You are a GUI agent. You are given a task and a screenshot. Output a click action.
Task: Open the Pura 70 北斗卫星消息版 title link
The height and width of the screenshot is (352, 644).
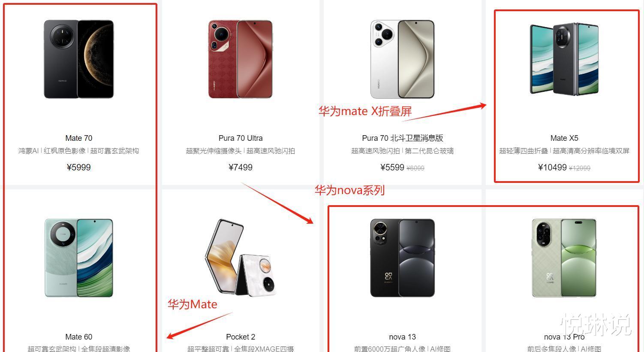(403, 138)
